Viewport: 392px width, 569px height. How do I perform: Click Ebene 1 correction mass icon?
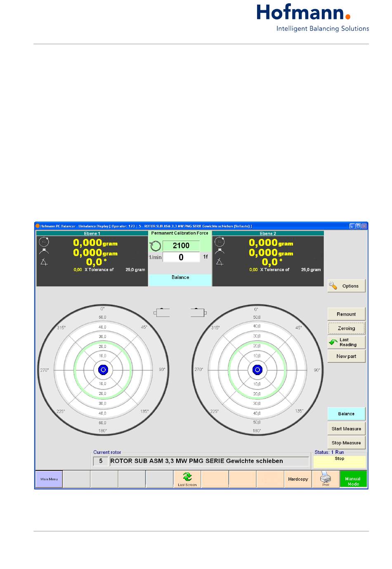tap(44, 251)
